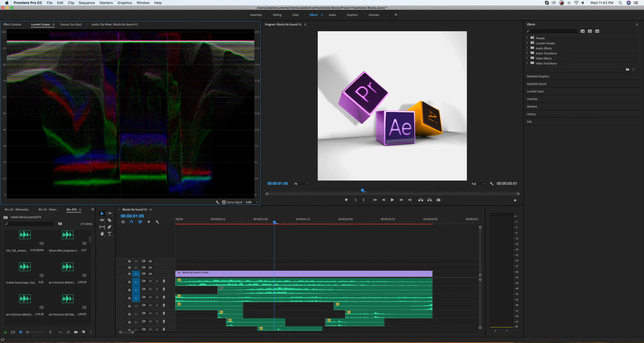
Task: Pick the Razor tool
Action: pos(109,220)
